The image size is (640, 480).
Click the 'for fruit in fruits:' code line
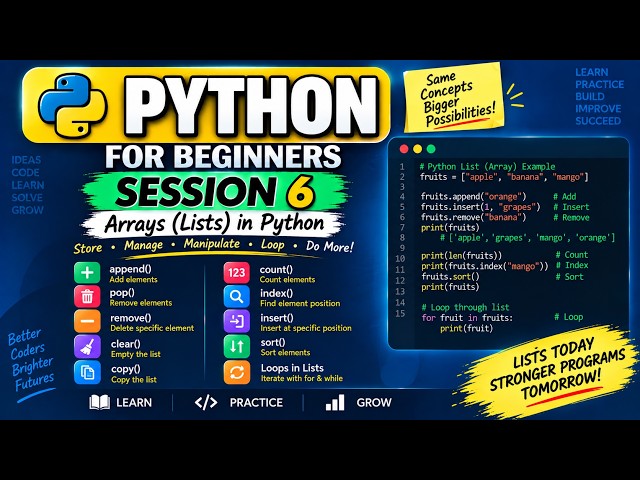coord(467,318)
